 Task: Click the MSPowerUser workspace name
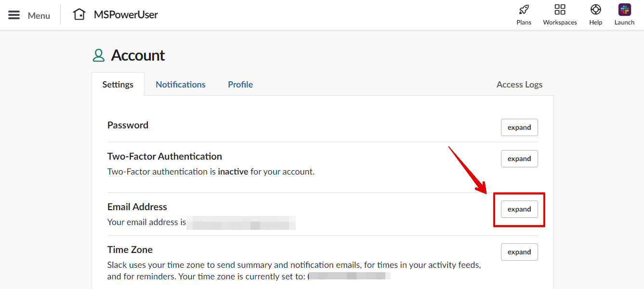point(126,14)
